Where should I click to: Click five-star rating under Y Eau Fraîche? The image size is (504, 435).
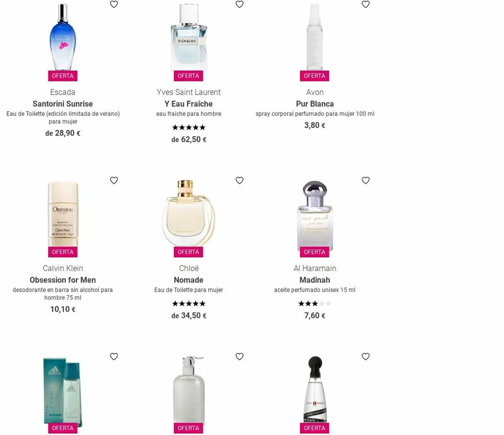pyautogui.click(x=189, y=128)
